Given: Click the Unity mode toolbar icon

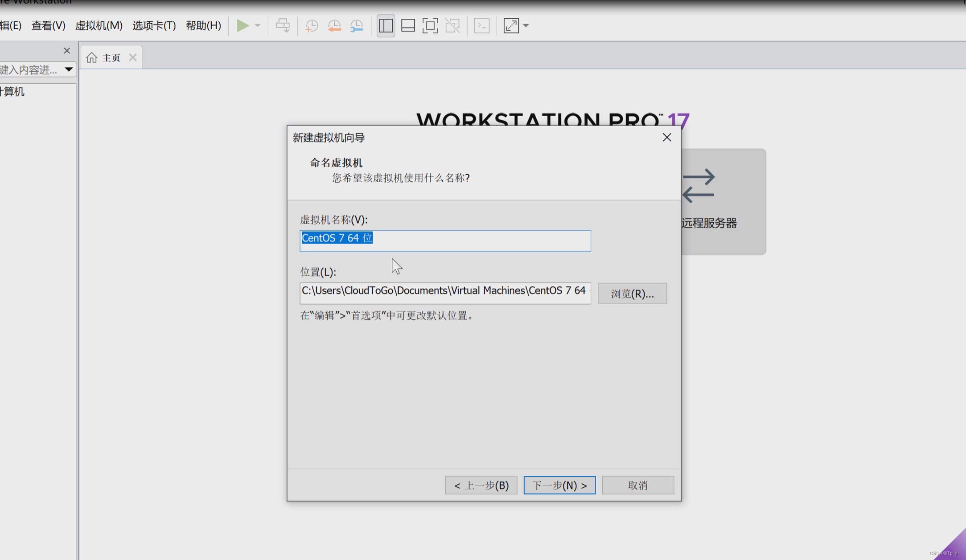Looking at the screenshot, I should point(452,25).
